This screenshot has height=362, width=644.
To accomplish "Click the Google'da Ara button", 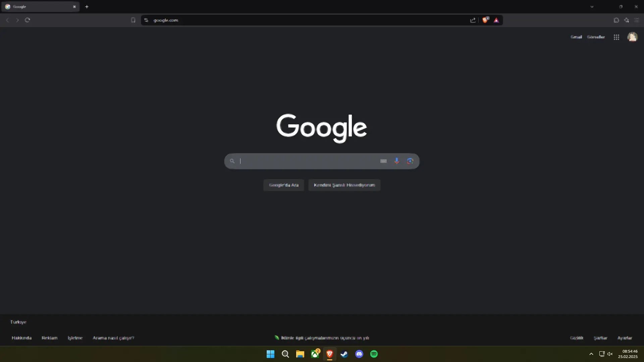I will coord(284,185).
